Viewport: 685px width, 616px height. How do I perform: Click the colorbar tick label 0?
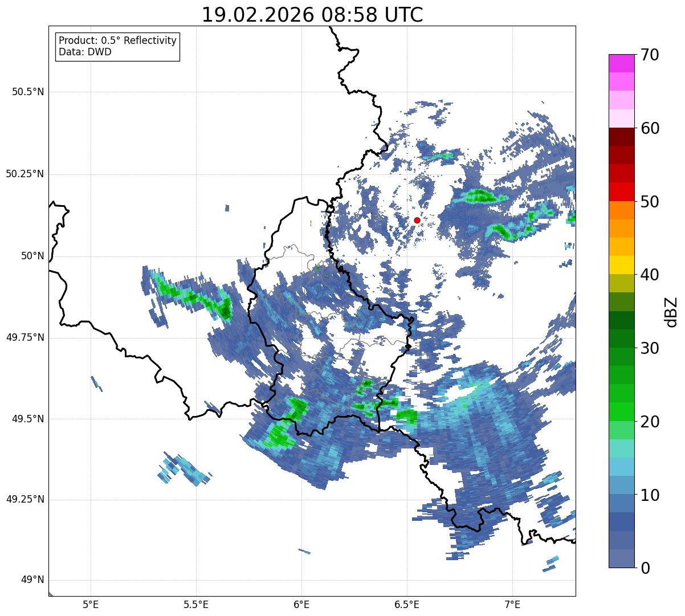(x=645, y=568)
